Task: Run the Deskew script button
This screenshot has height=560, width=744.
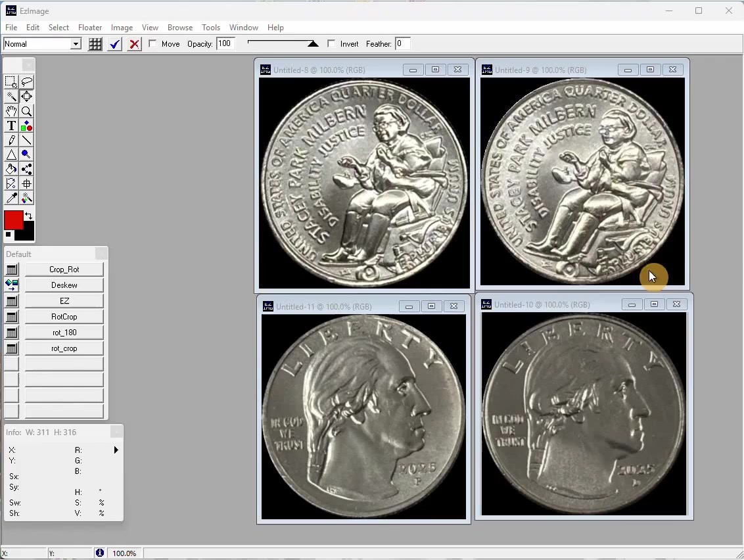Action: pos(64,285)
